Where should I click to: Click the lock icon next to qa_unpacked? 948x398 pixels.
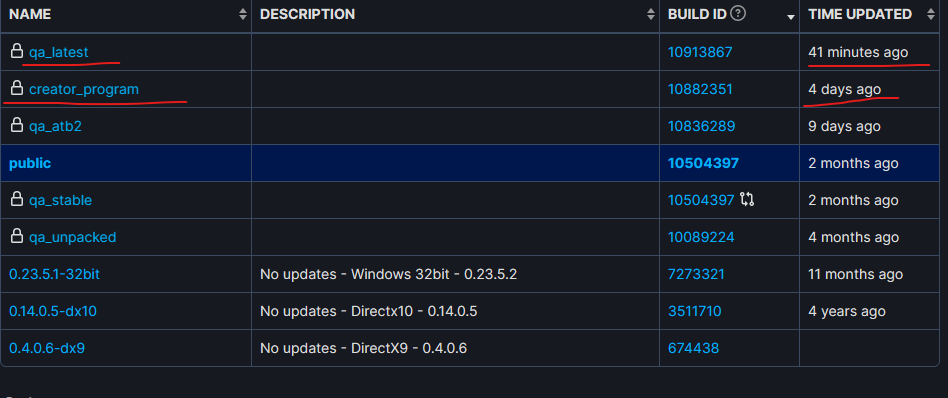(x=17, y=236)
